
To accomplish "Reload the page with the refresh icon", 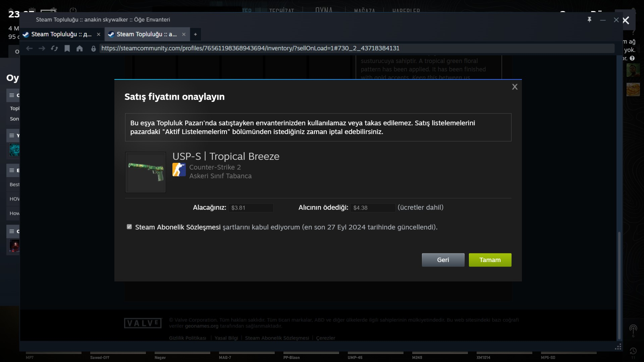I will click(x=54, y=48).
